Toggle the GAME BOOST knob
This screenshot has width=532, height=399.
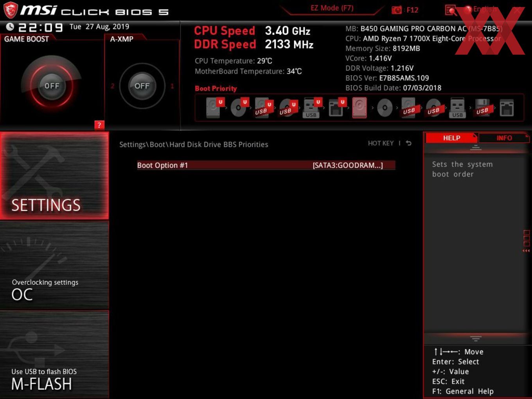[x=52, y=86]
